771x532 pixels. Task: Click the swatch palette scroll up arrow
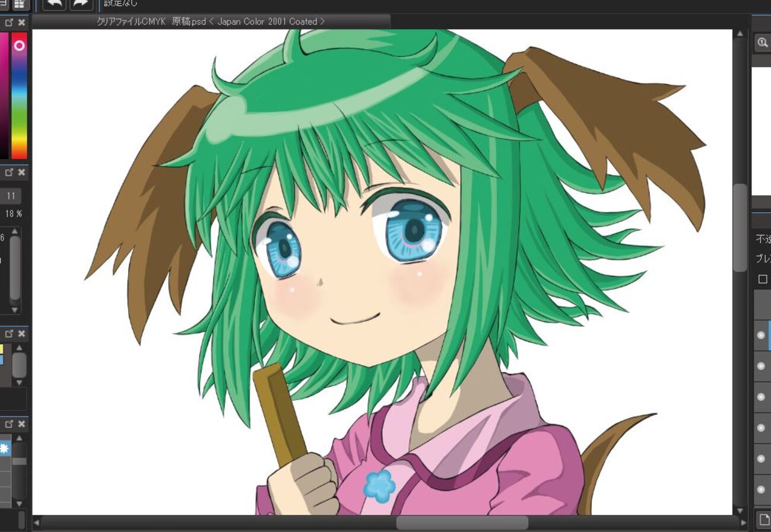point(20,348)
